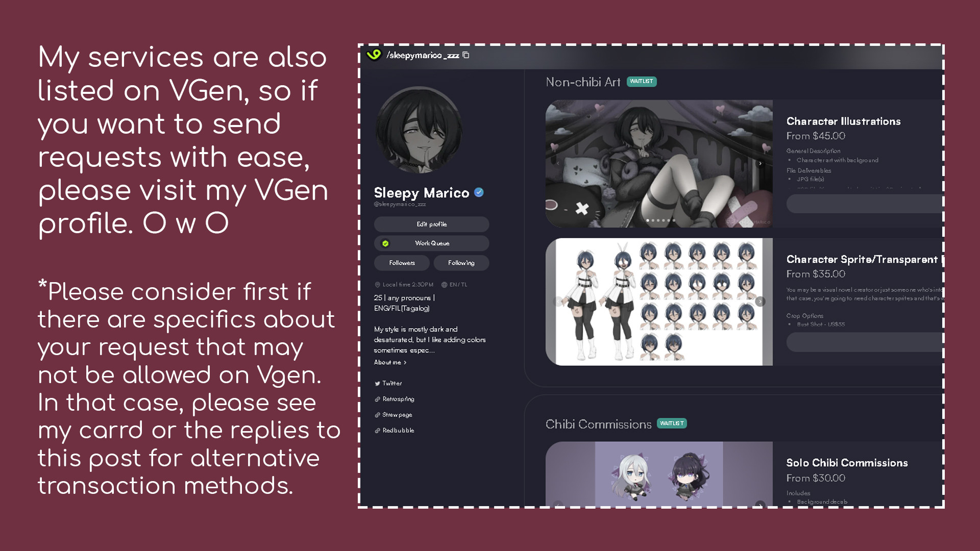Click the Non-chibi Art WAITLIST badge
This screenshot has height=551, width=980.
tap(642, 82)
